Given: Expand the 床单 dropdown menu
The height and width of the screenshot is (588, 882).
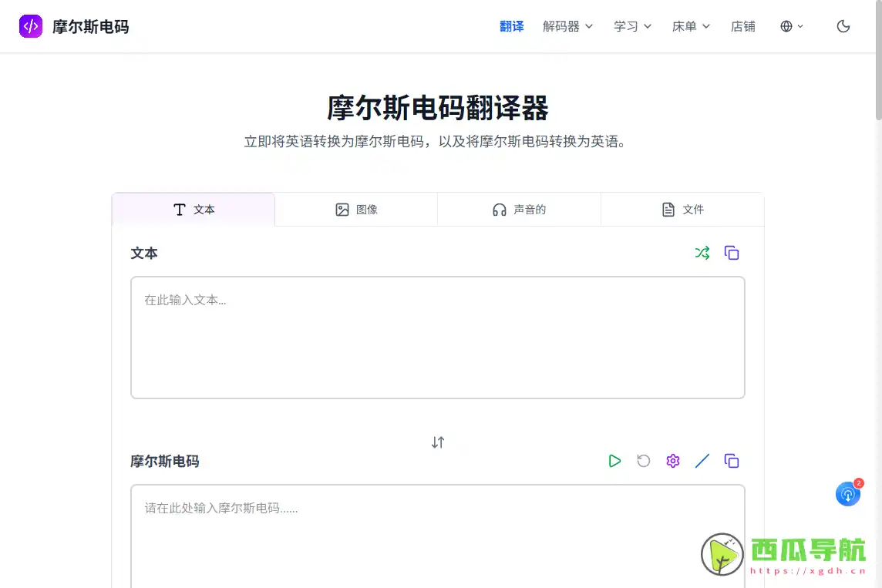Looking at the screenshot, I should point(691,26).
